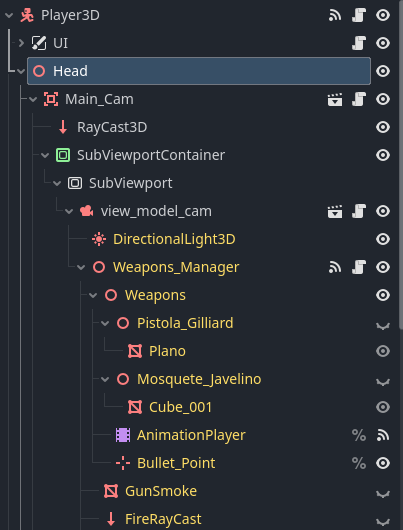Open the Weapons_Manager script icon
Image resolution: width=403 pixels, height=530 pixels.
[359, 267]
